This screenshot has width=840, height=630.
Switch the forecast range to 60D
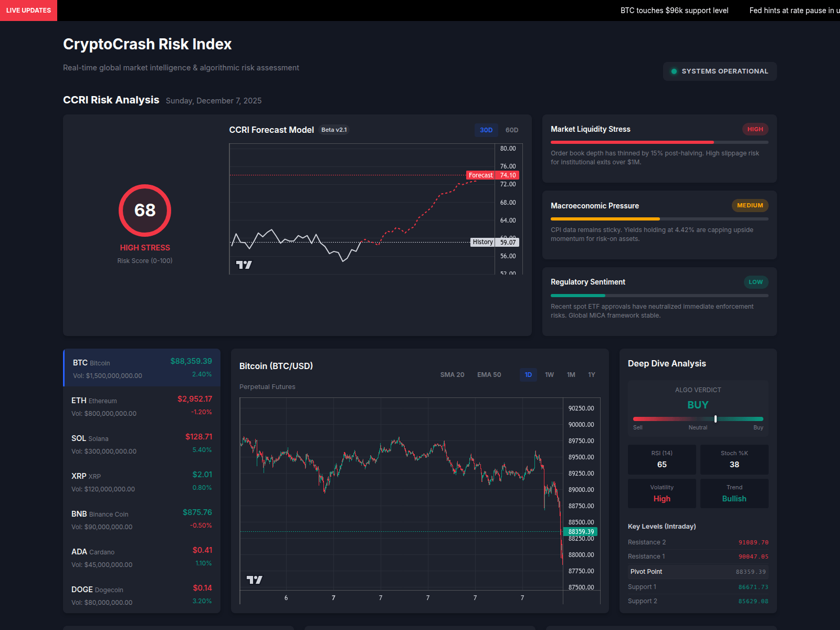coord(512,130)
